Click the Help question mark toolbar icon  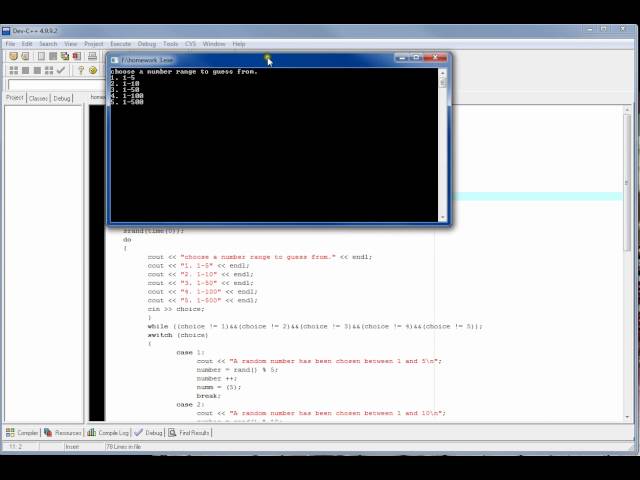[81, 70]
